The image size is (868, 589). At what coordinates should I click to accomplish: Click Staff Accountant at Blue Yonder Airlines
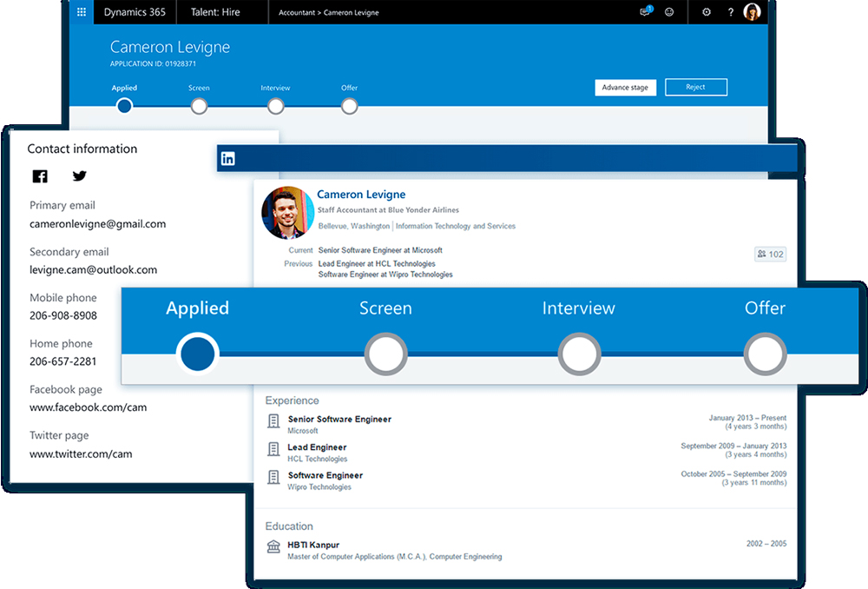point(388,210)
